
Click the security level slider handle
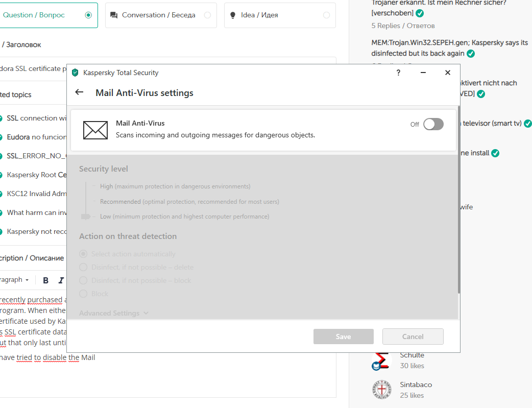[85, 217]
